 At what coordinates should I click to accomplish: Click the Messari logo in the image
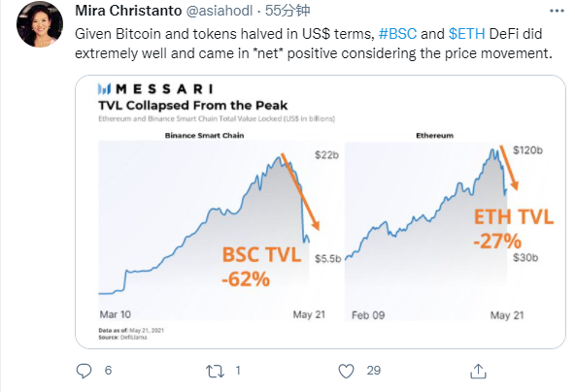point(155,89)
